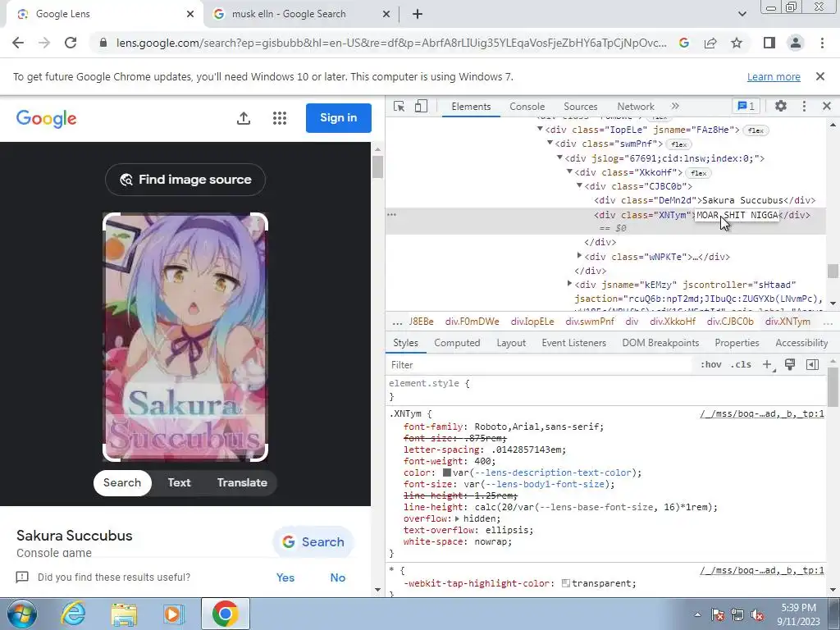Answer No to results useful
The height and width of the screenshot is (630, 840).
click(x=337, y=577)
